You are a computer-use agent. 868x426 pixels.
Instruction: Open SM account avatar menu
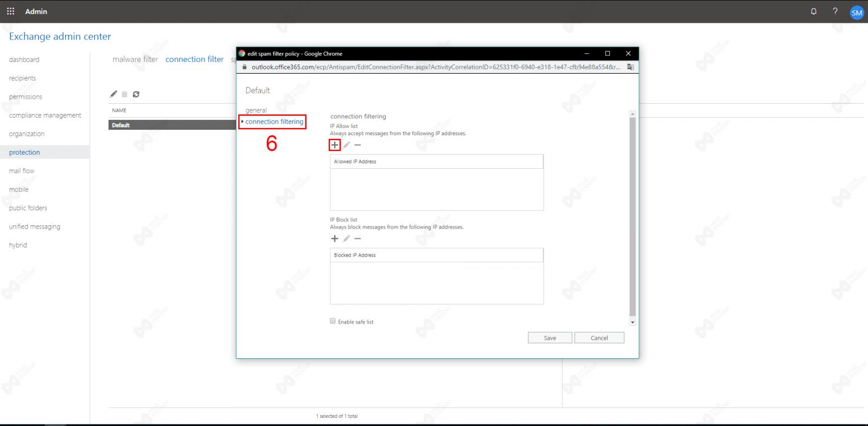tap(857, 12)
